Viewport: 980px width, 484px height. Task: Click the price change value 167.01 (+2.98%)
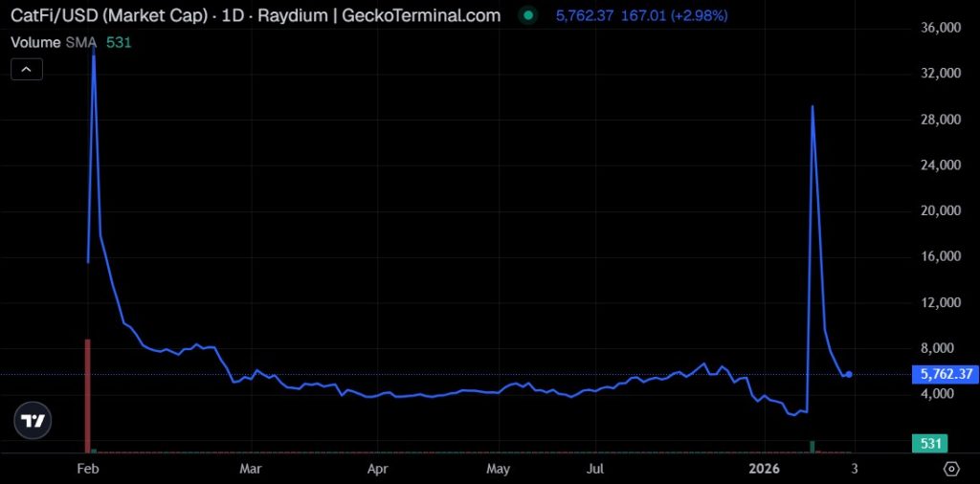coord(674,15)
